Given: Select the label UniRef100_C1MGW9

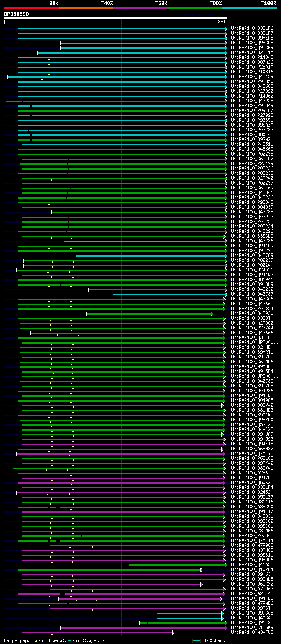Looking at the screenshot, I should point(252,628).
